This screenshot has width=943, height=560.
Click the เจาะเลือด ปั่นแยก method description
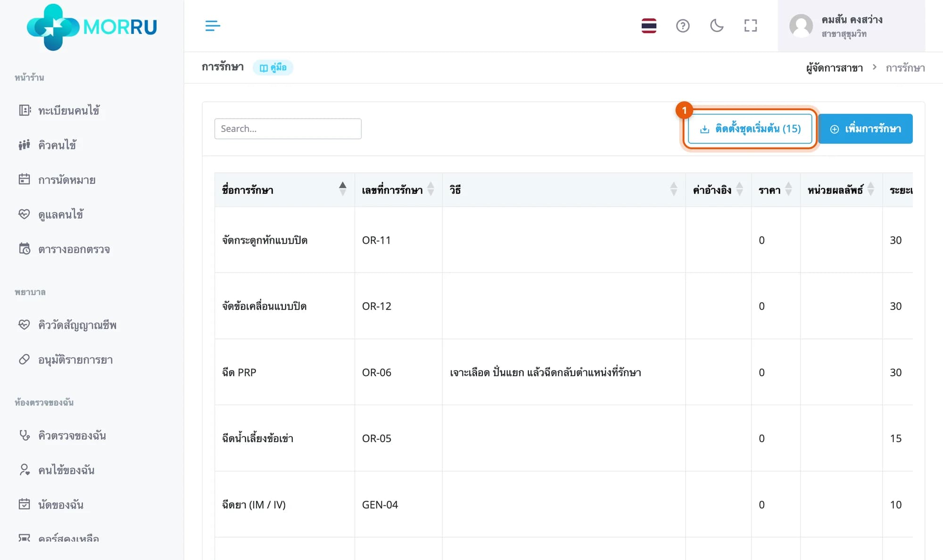(x=546, y=372)
